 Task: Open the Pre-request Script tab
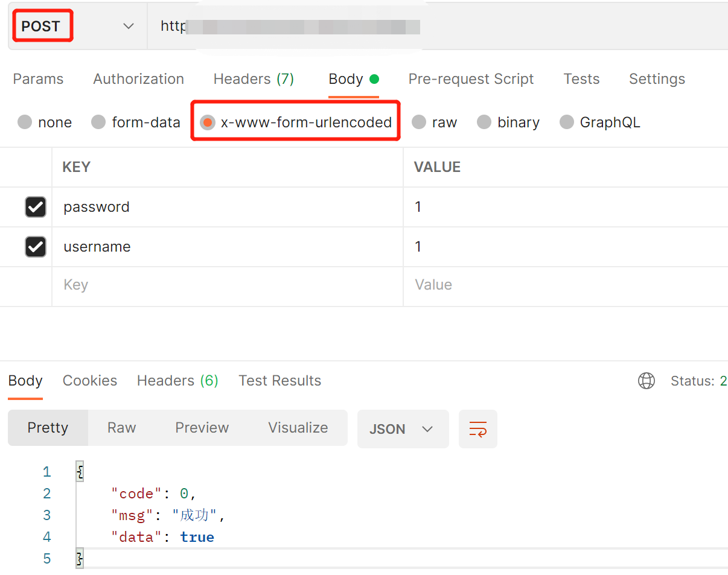point(471,79)
